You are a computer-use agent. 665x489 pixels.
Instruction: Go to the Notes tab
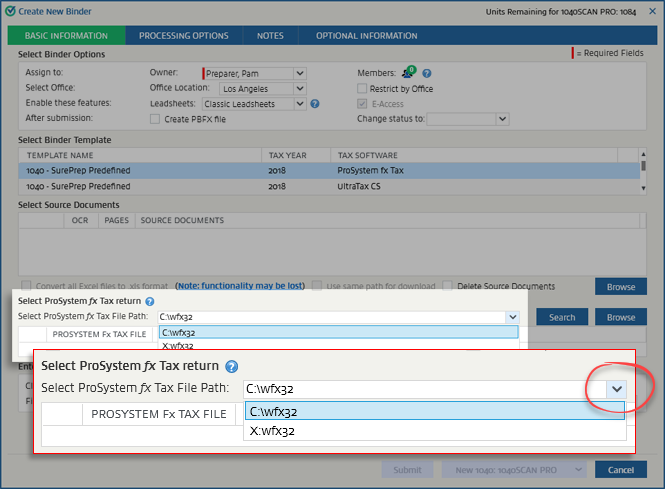269,36
